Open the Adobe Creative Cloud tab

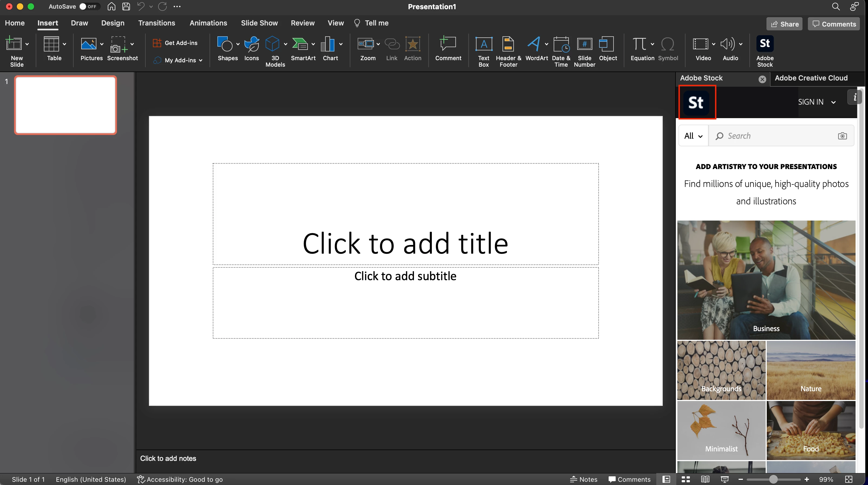coord(811,78)
